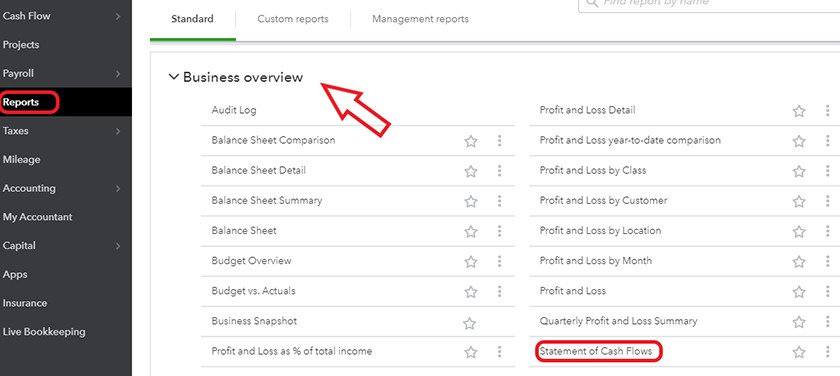Screen dimensions: 840x376
Task: Open more options for Balance Sheet Comparison
Action: 499,140
